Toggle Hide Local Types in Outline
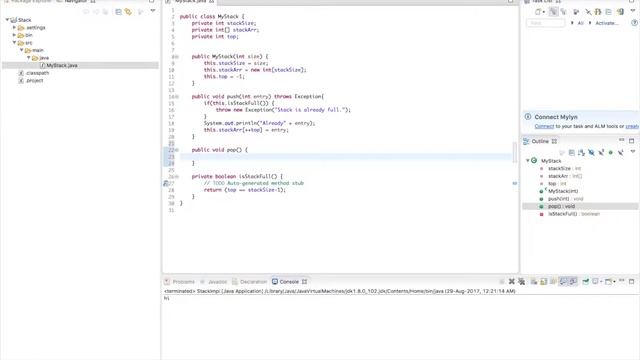 click(620, 153)
